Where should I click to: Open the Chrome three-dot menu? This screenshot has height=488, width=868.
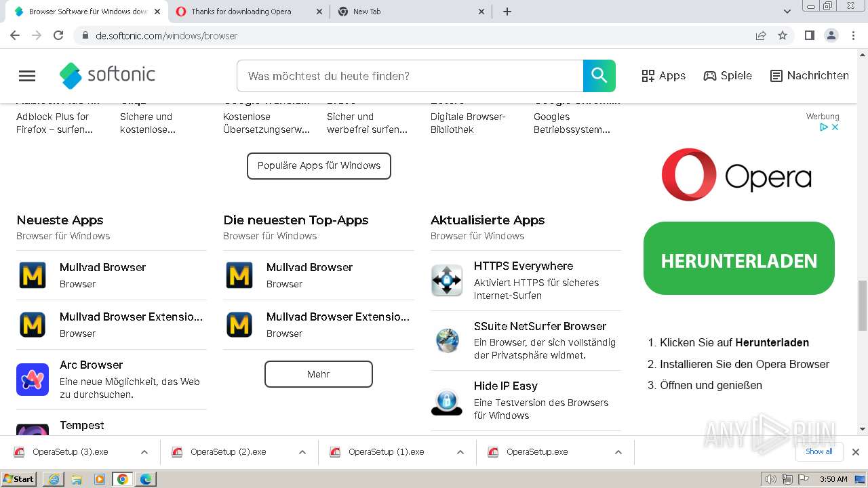pyautogui.click(x=852, y=35)
